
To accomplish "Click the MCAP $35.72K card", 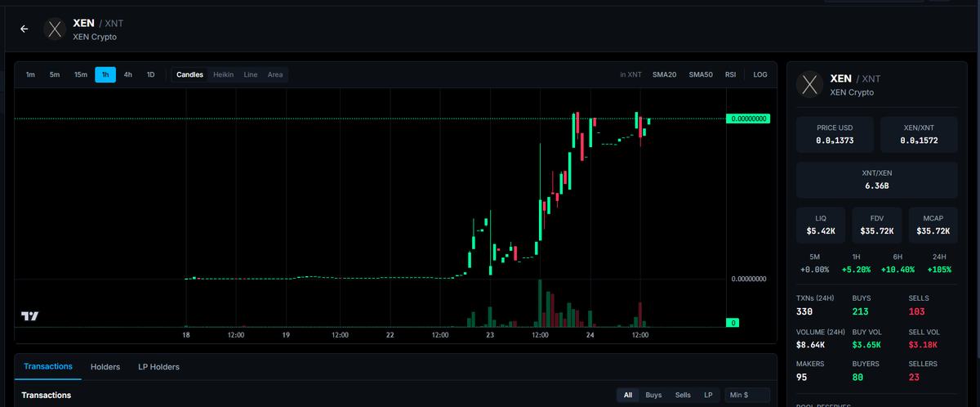I will 933,226.
